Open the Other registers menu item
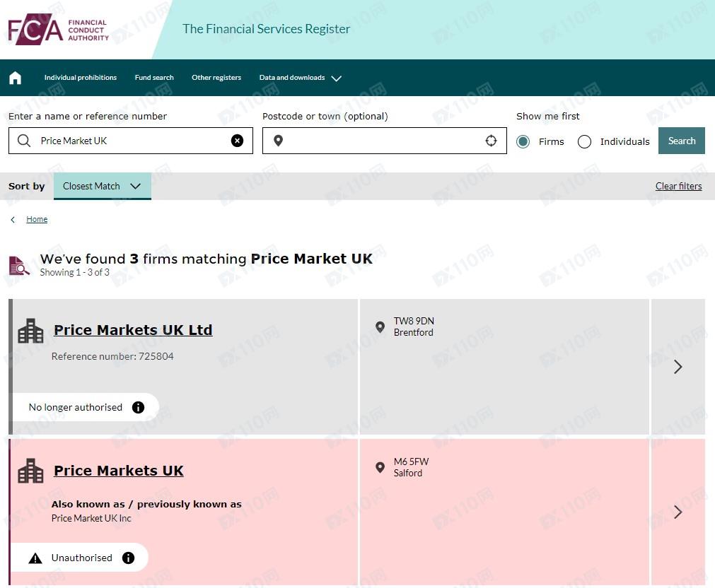 tap(216, 78)
